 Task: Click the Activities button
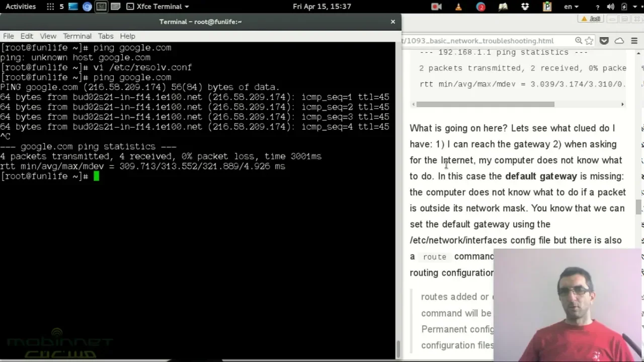pos(21,7)
